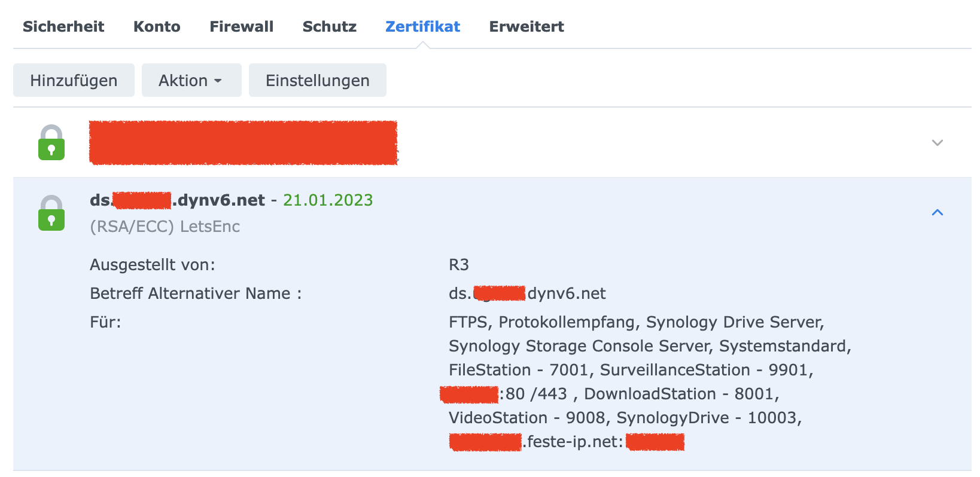
Task: Click the 'FileStation - 7001, SurveillanceStation - 9901' line
Action: point(631,370)
